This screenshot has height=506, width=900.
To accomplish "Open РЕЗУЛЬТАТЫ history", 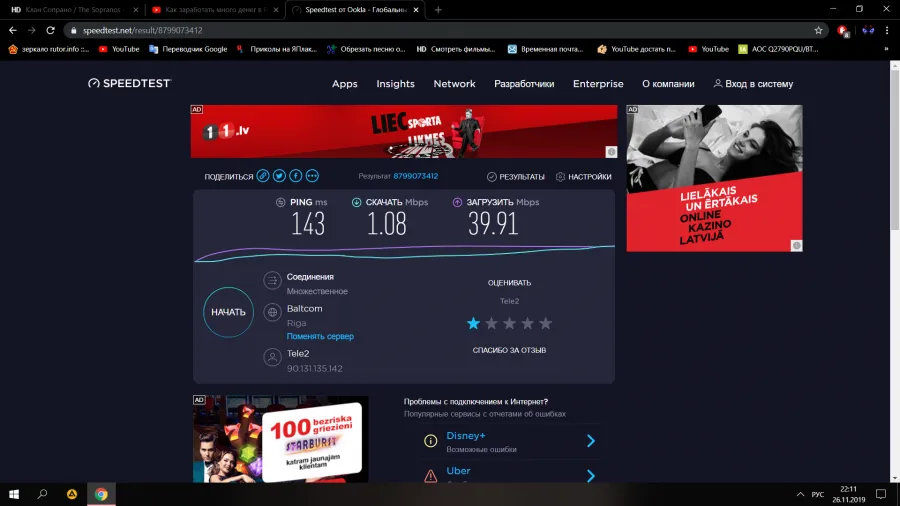I will (x=515, y=177).
